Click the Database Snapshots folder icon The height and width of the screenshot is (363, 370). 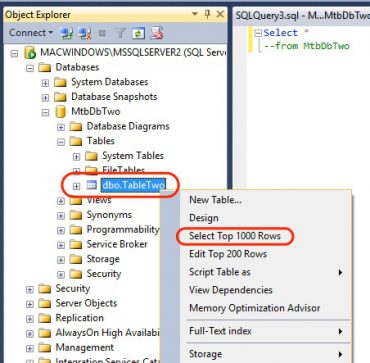click(x=60, y=97)
